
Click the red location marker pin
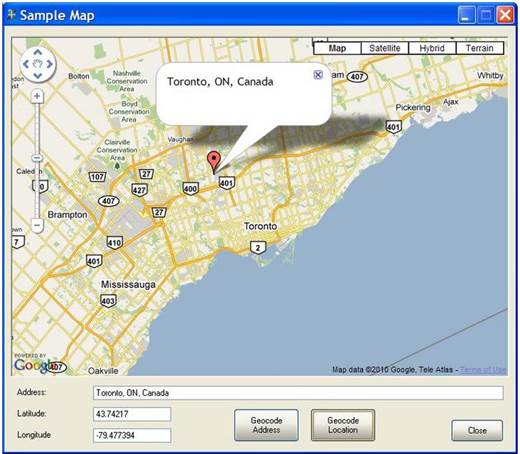pos(214,162)
